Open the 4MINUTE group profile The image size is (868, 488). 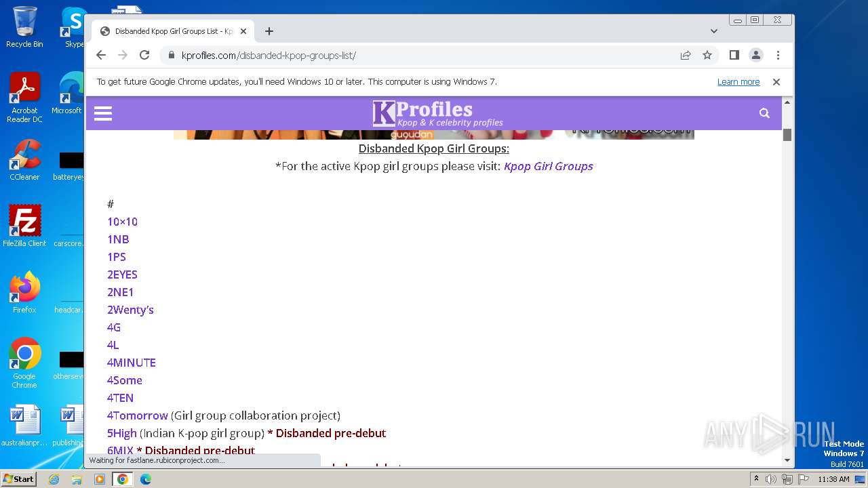[132, 363]
